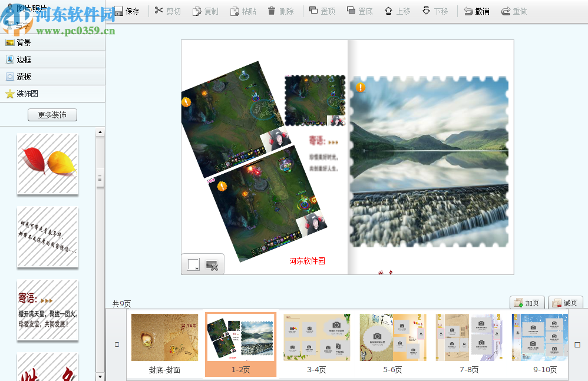Send to back with 置底 icon

click(x=351, y=11)
